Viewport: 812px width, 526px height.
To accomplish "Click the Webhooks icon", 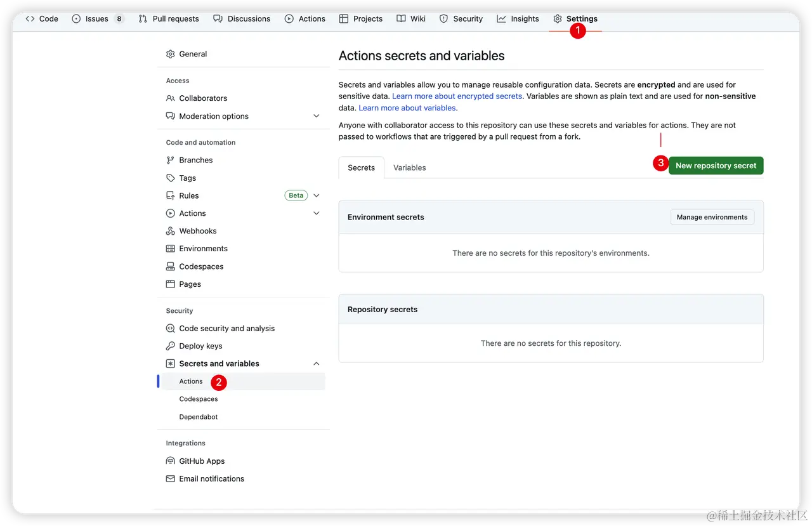I will (170, 231).
